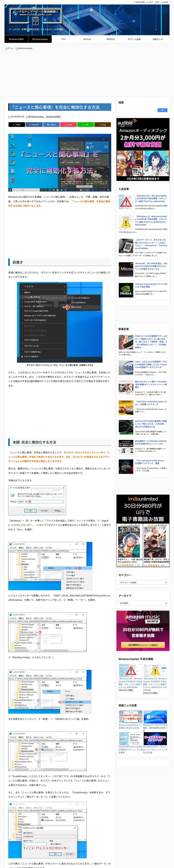The height and width of the screenshot is (868, 174).
Task: Open NVMe M.2 SSD load time article
Action: (151, 342)
